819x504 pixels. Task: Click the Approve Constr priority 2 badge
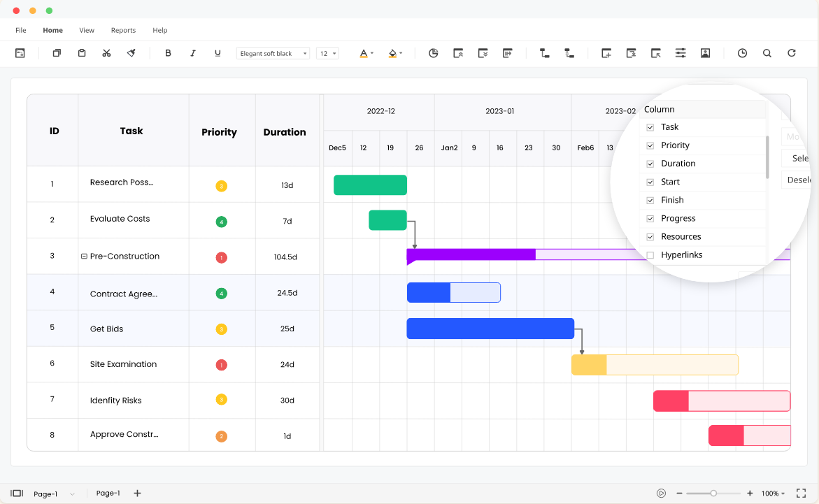pos(222,436)
